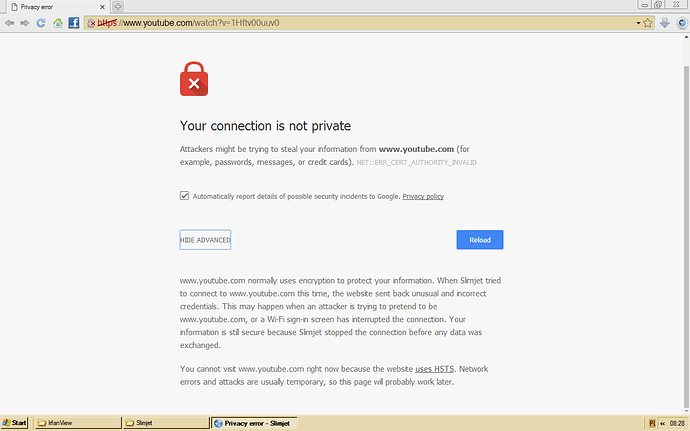Click the 08:28 clock in tray

[677, 423]
